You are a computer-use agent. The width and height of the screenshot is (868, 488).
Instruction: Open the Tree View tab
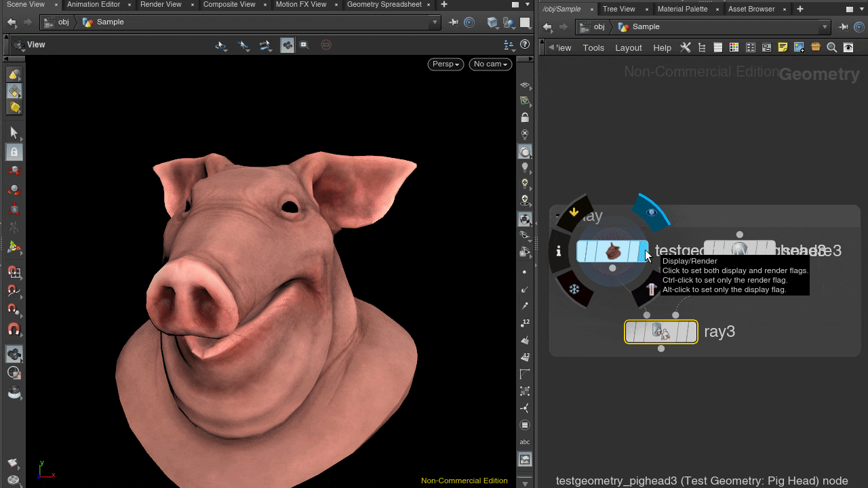pyautogui.click(x=618, y=9)
